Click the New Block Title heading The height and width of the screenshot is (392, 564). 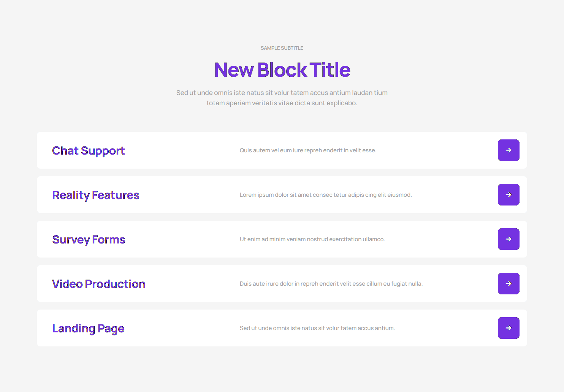(282, 70)
